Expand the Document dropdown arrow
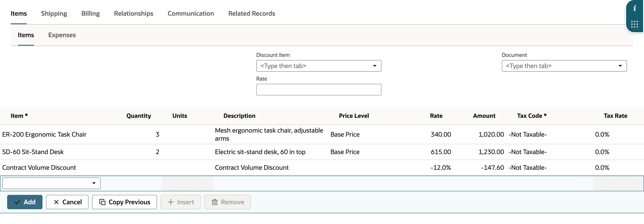 point(620,66)
